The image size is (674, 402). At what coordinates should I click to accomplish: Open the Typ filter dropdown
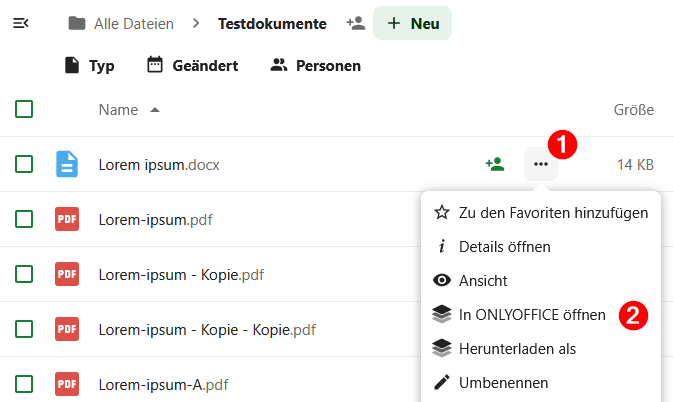pos(89,66)
